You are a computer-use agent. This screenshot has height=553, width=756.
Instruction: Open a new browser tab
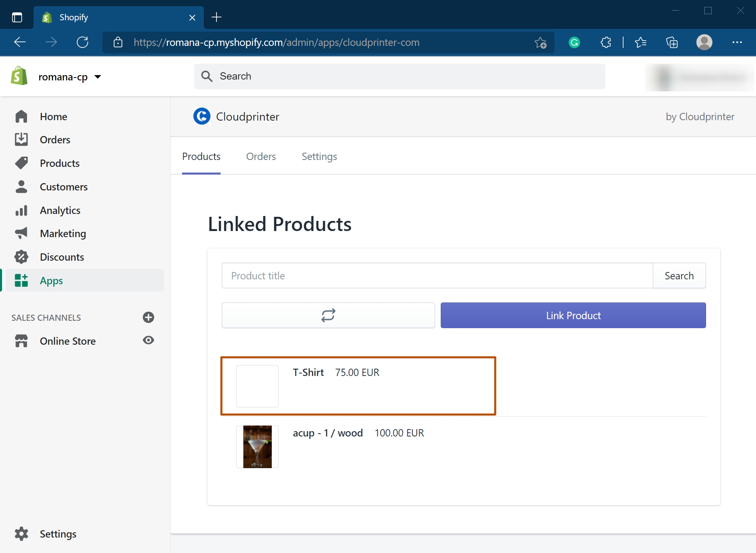click(x=217, y=17)
